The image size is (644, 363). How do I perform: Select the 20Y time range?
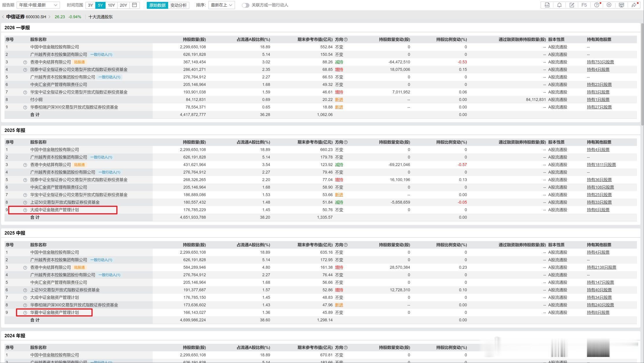(x=123, y=5)
